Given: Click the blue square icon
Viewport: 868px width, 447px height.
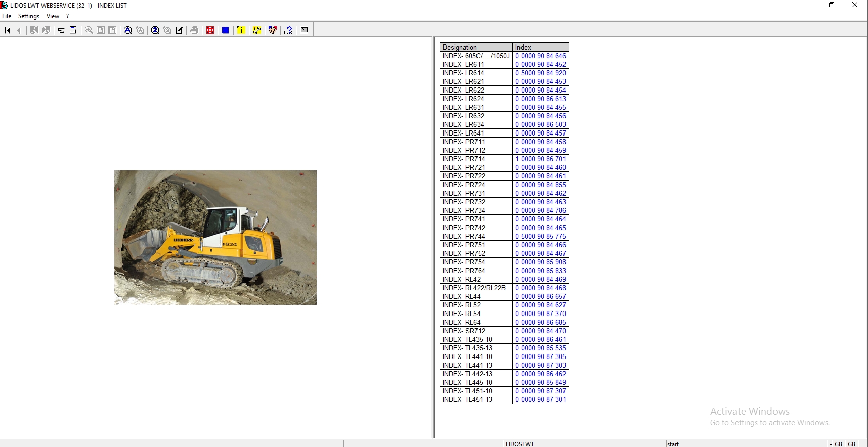Looking at the screenshot, I should tap(226, 30).
